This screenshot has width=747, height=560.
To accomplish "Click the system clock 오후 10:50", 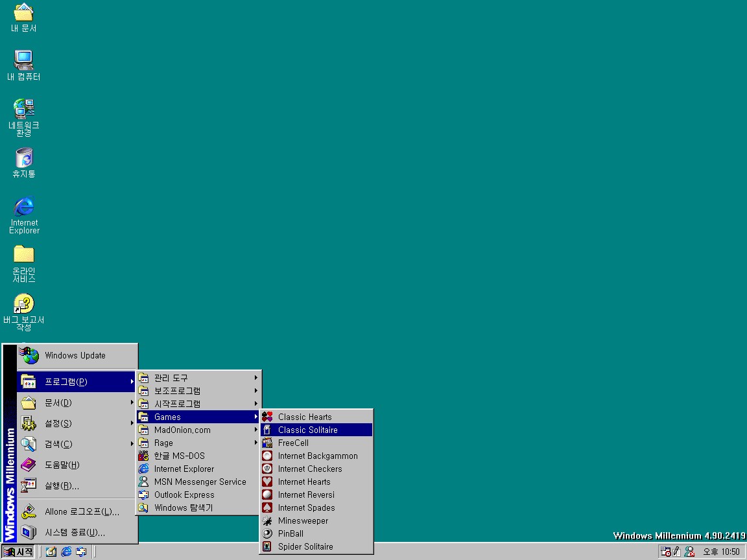I will pos(721,552).
